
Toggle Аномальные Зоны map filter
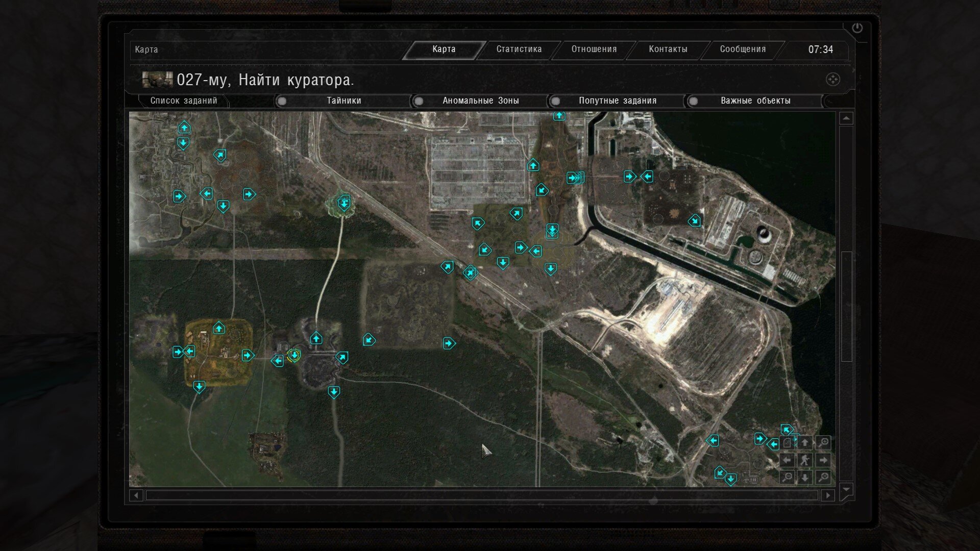tap(480, 101)
